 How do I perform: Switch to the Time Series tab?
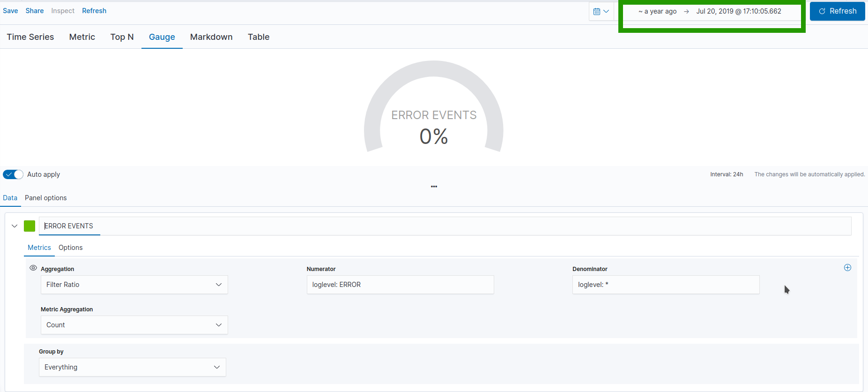[30, 37]
